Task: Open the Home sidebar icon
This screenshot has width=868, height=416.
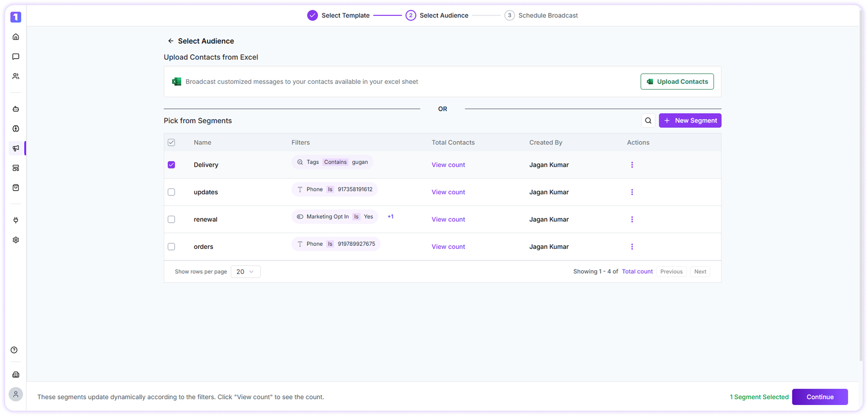Action: pyautogui.click(x=16, y=37)
